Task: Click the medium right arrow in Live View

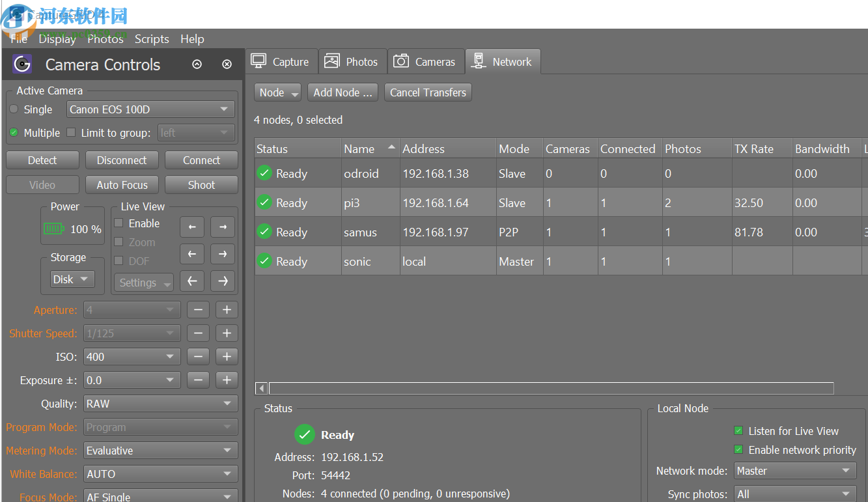Action: coord(223,254)
